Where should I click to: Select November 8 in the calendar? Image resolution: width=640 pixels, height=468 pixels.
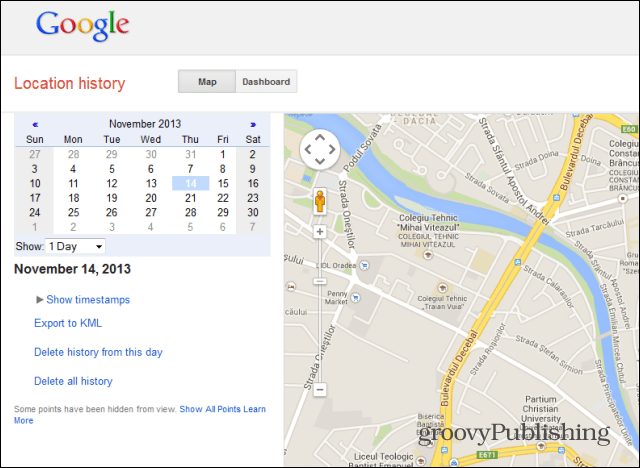tap(222, 169)
